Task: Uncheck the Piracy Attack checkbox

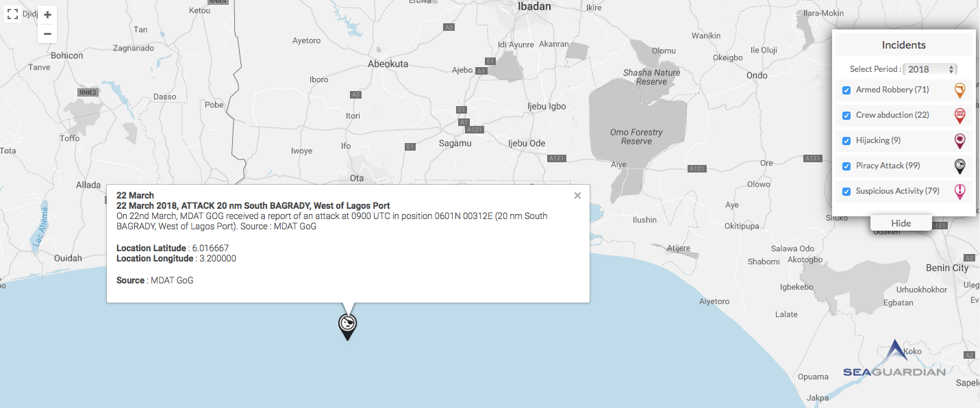Action: [846, 166]
